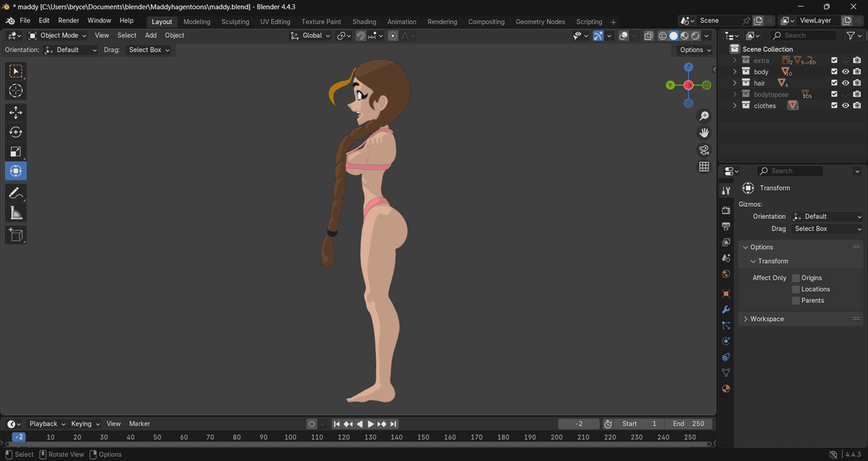Hide the hair collection in viewport
Screen dimensions: 868x461
click(846, 83)
